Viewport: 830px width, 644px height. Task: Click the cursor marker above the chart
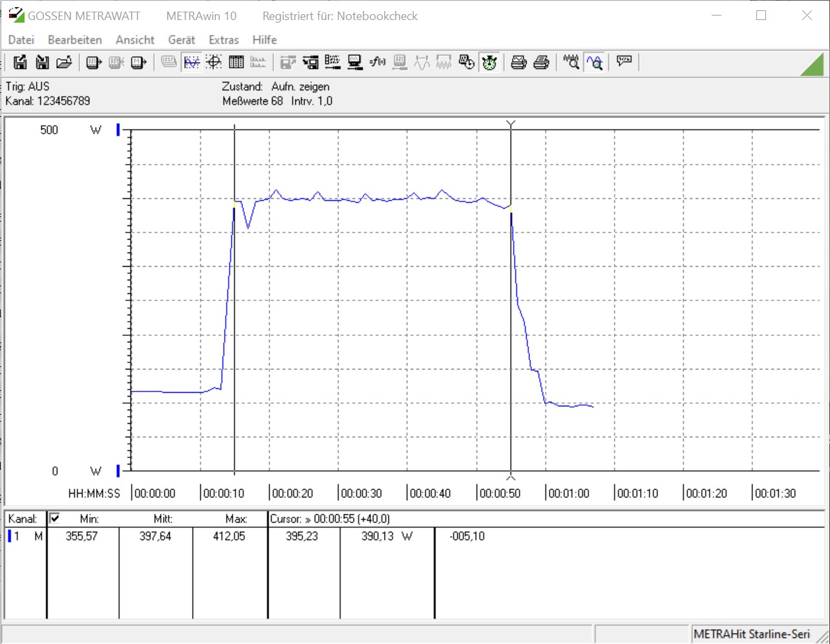(511, 123)
